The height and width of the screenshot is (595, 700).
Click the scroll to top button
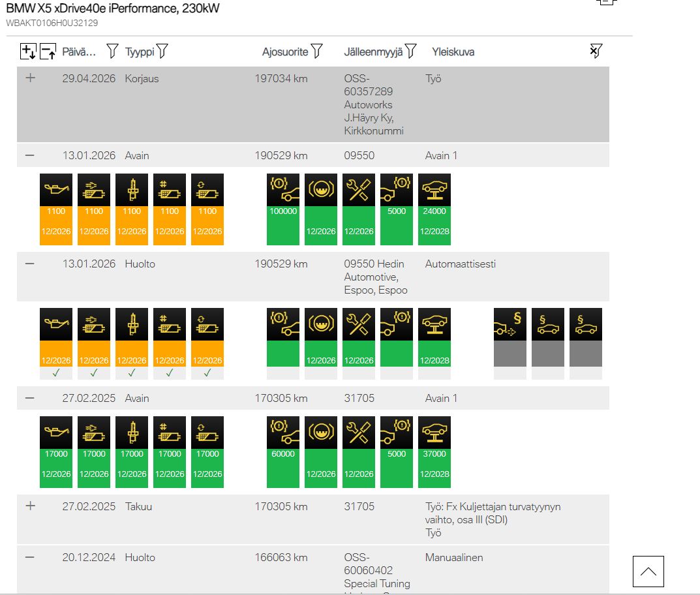tap(648, 572)
